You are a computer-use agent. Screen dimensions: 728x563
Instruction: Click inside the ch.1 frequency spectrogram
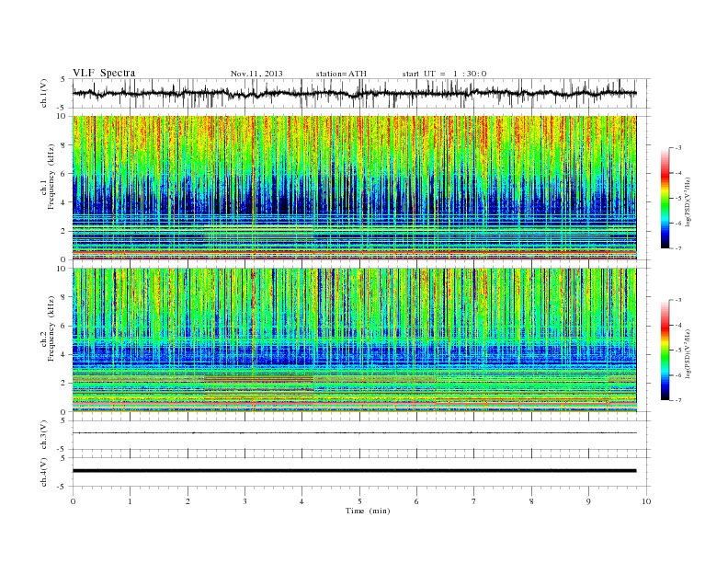354,188
